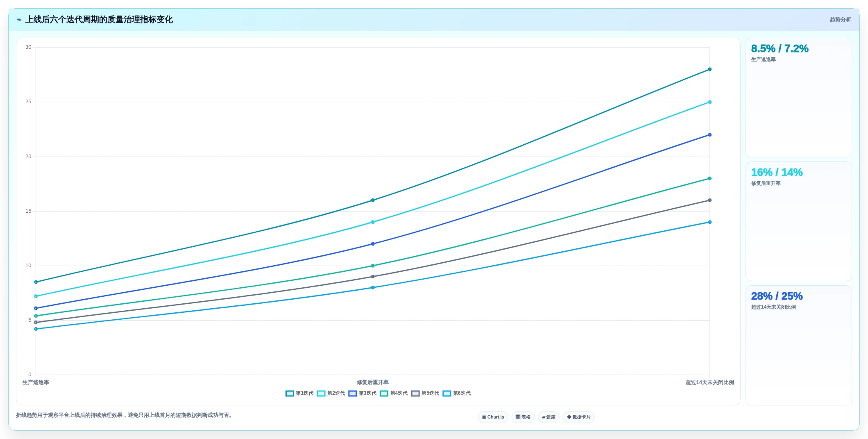The image size is (868, 439).
Task: Hide the 第6迭代 series via its legend label
Action: coord(462,394)
